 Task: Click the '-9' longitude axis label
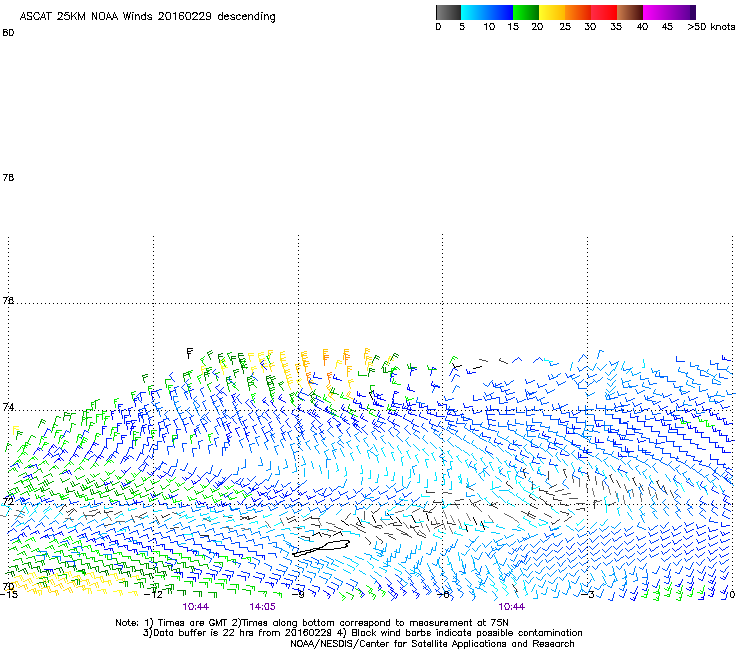tap(298, 595)
